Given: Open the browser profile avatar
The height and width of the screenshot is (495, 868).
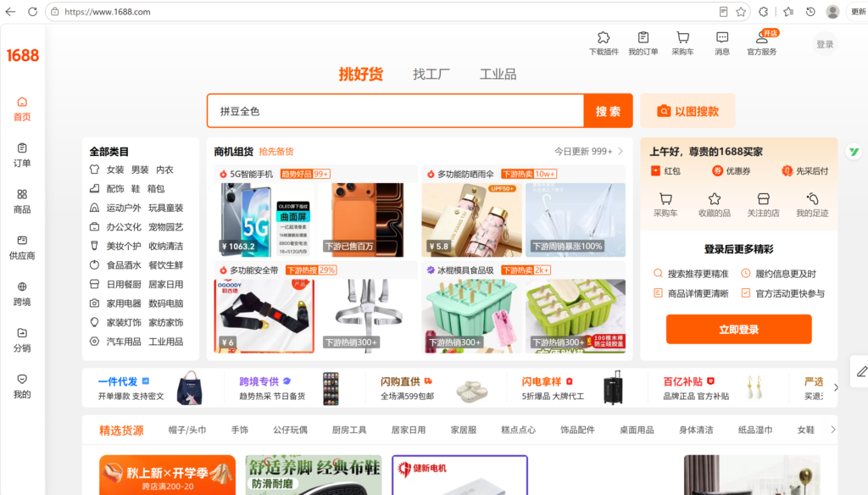Looking at the screenshot, I should 832,12.
